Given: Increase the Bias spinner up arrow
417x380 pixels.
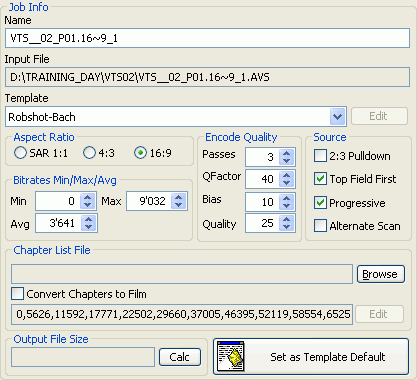Looking at the screenshot, I should pos(287,198).
